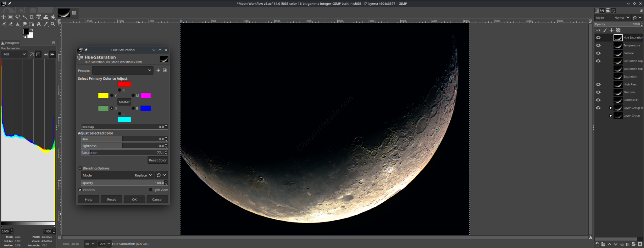Open the Presets dropdown
This screenshot has width=644, height=248.
[x=123, y=70]
